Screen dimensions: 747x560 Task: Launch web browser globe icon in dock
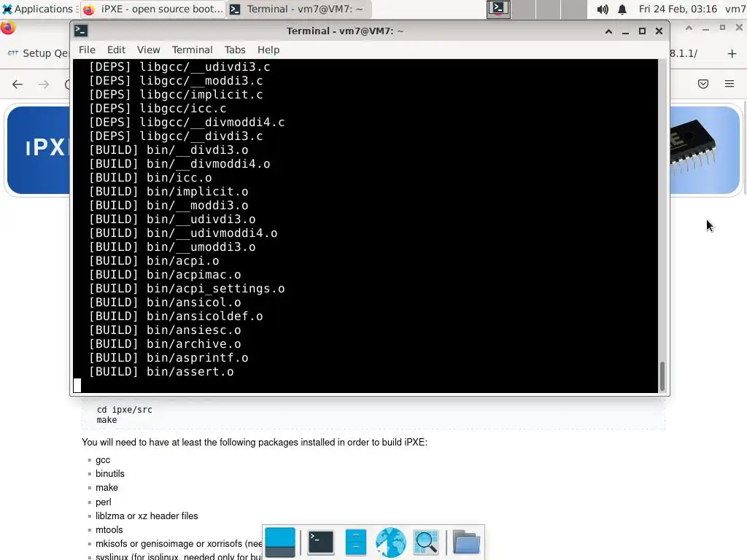(x=391, y=542)
